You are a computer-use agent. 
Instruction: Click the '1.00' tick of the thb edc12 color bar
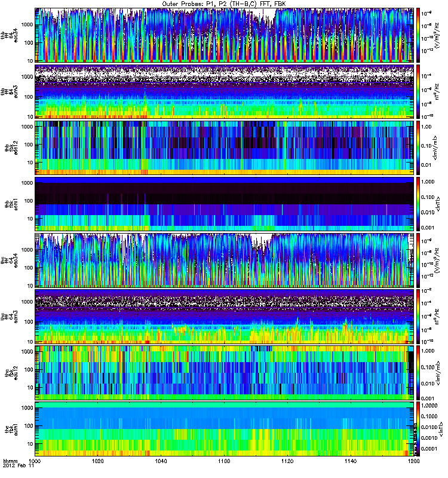426,127
